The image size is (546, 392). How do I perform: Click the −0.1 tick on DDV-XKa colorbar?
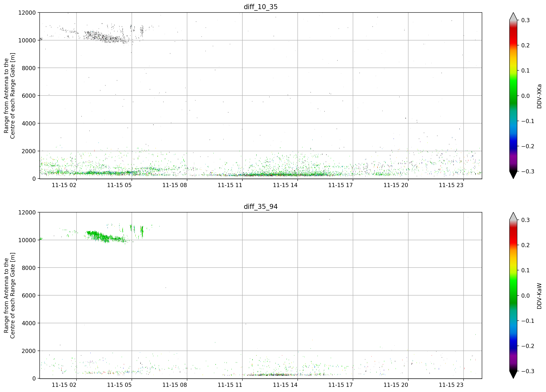528,121
